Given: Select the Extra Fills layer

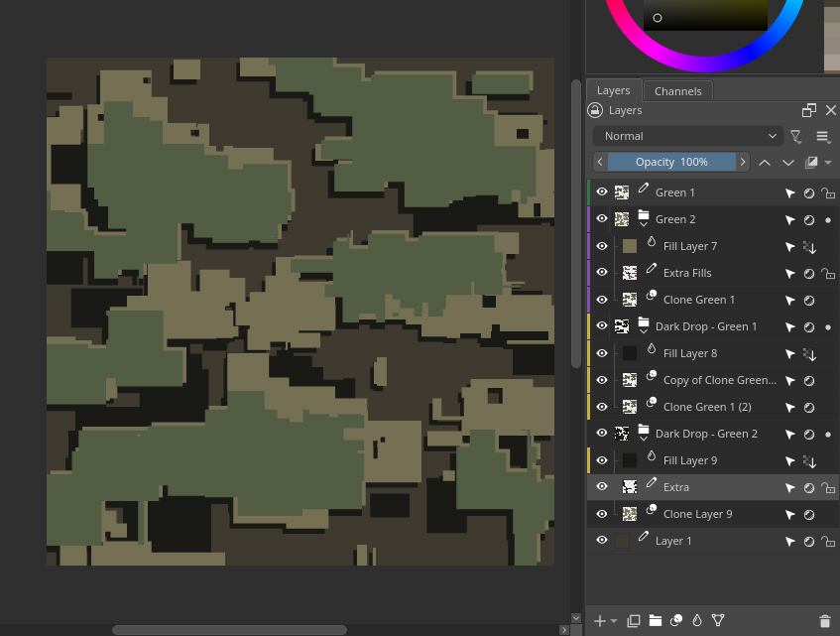Looking at the screenshot, I should 687,273.
